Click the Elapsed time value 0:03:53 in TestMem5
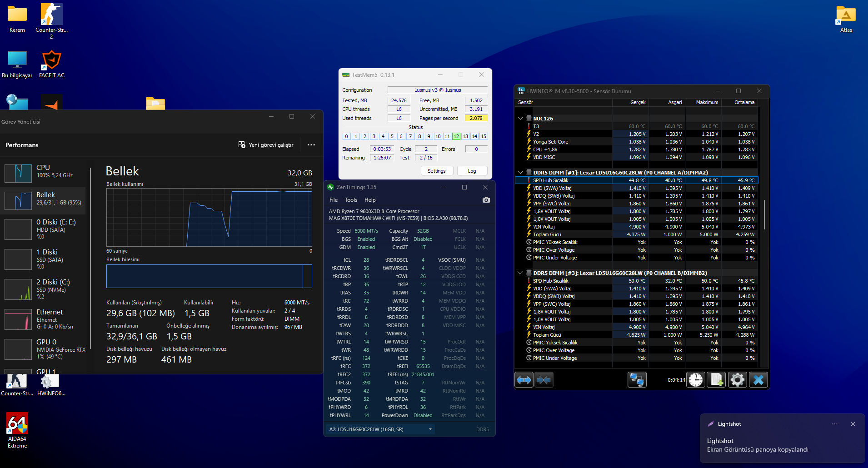This screenshot has width=868, height=468. click(382, 149)
